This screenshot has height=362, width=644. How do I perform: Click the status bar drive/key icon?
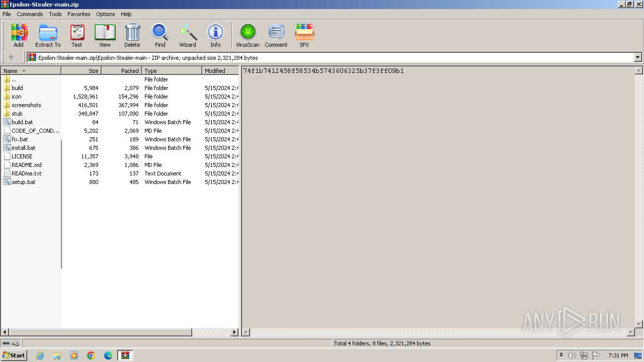click(11, 343)
